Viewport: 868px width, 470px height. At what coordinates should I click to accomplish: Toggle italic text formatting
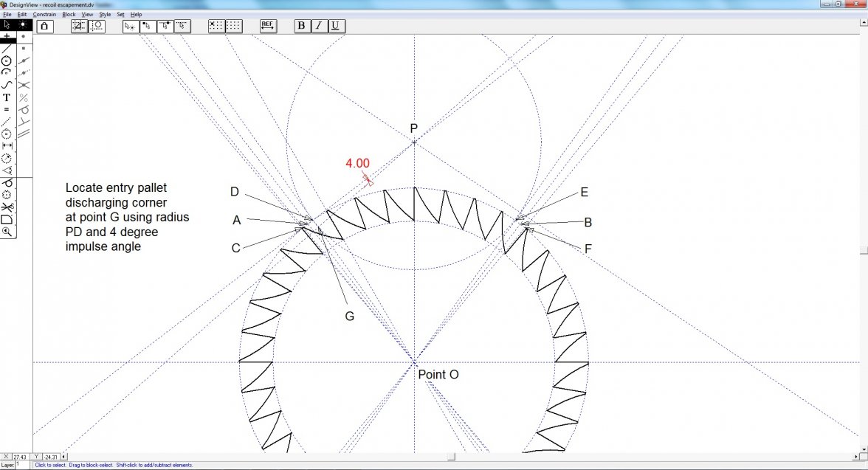point(318,26)
